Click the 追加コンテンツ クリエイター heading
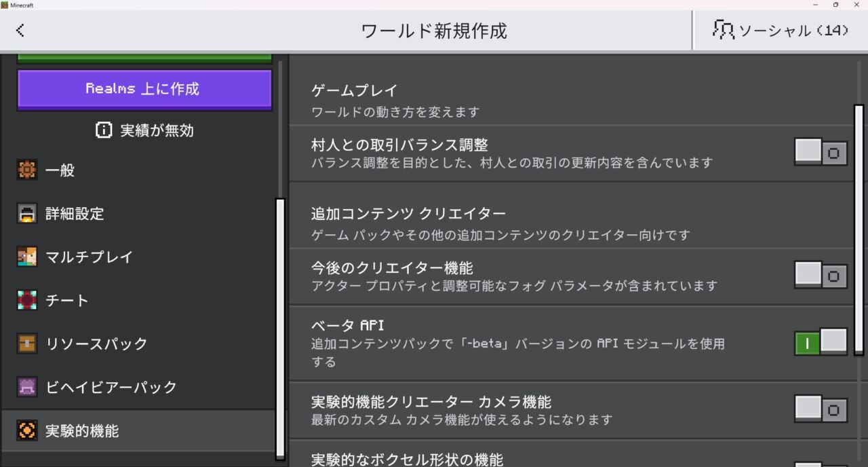This screenshot has height=467, width=868. tap(408, 214)
